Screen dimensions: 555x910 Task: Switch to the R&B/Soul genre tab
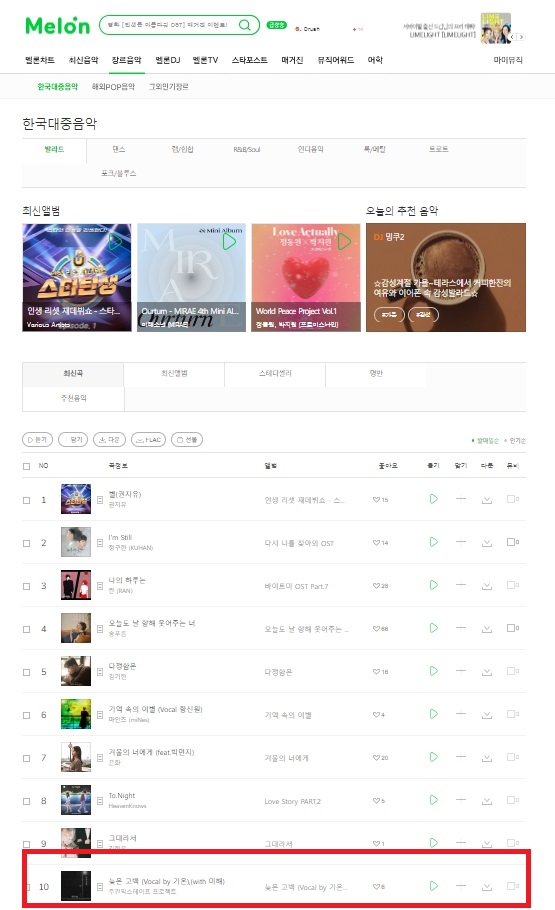(247, 149)
